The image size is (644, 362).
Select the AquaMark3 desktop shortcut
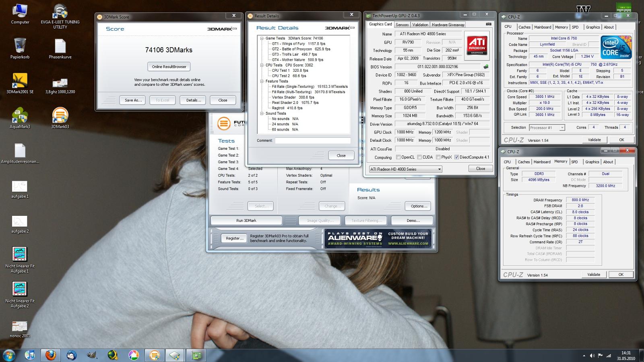click(20, 118)
